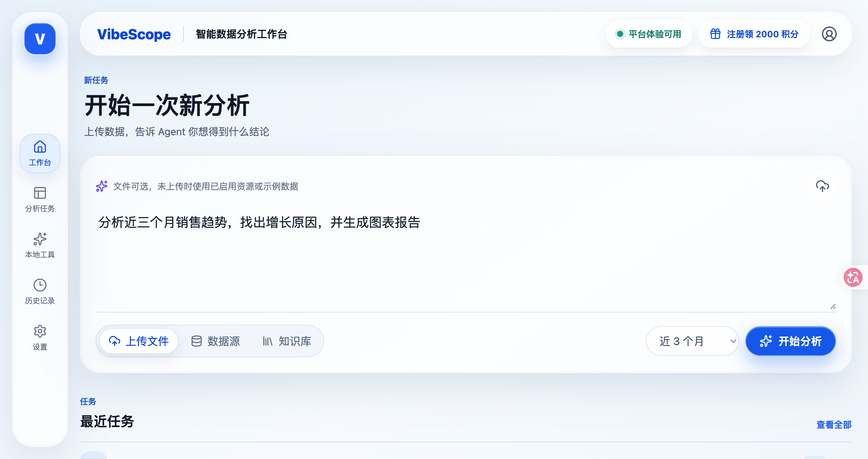Click the 智能数据分析工作台 header title
Screen dimensions: 868x459
(x=241, y=34)
